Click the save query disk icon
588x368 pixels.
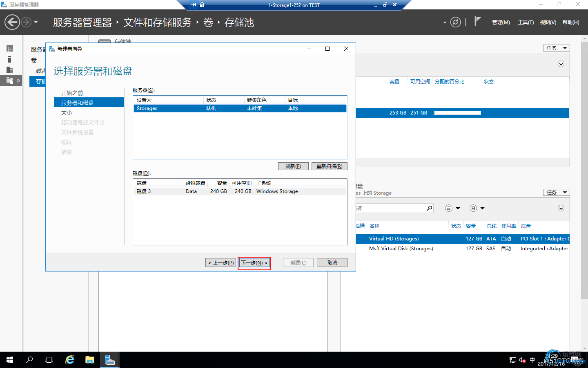(x=473, y=208)
